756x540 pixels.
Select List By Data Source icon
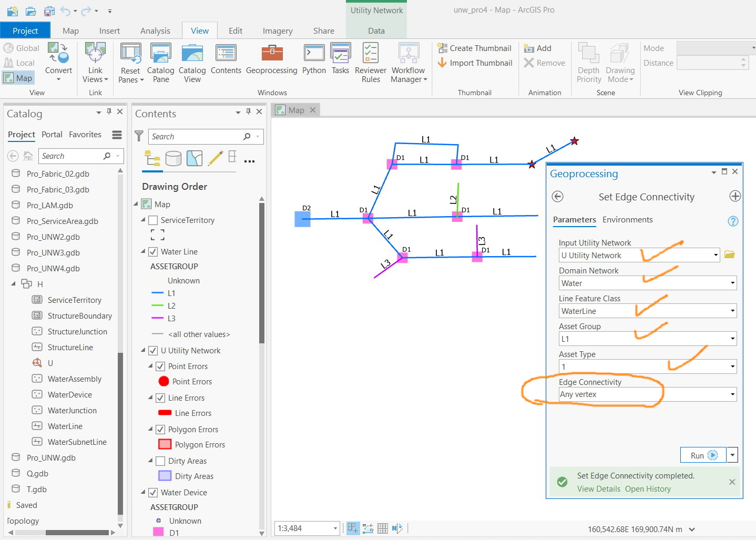click(173, 158)
